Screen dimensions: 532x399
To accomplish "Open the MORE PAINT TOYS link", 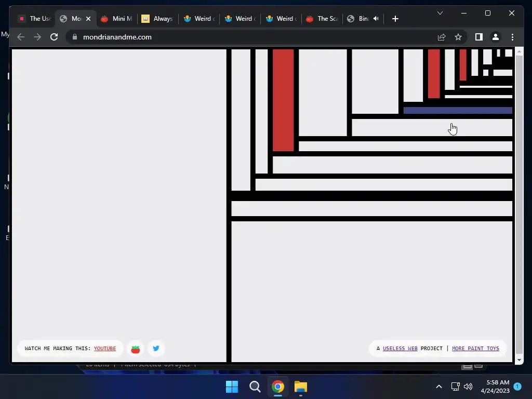I will pyautogui.click(x=475, y=349).
